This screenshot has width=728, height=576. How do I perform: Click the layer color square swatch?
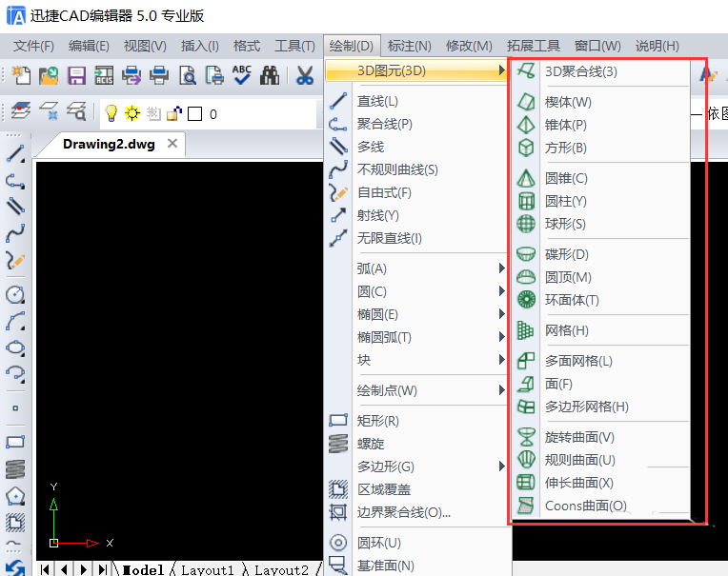click(194, 113)
